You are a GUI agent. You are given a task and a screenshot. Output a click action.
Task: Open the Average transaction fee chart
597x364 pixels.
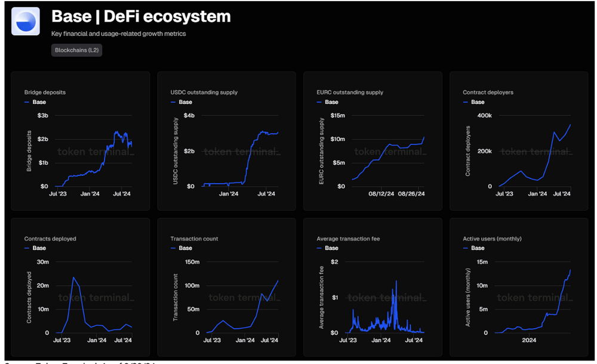pos(373,287)
